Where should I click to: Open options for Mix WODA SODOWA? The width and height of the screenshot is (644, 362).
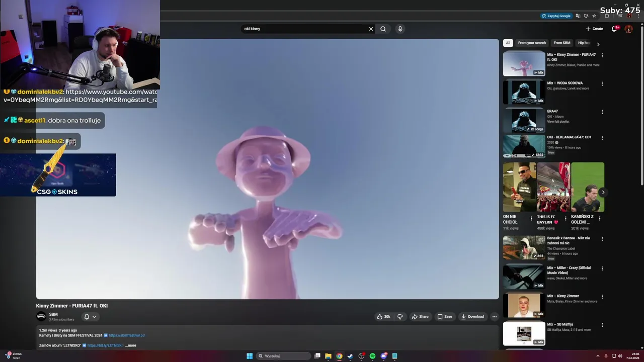click(x=602, y=83)
